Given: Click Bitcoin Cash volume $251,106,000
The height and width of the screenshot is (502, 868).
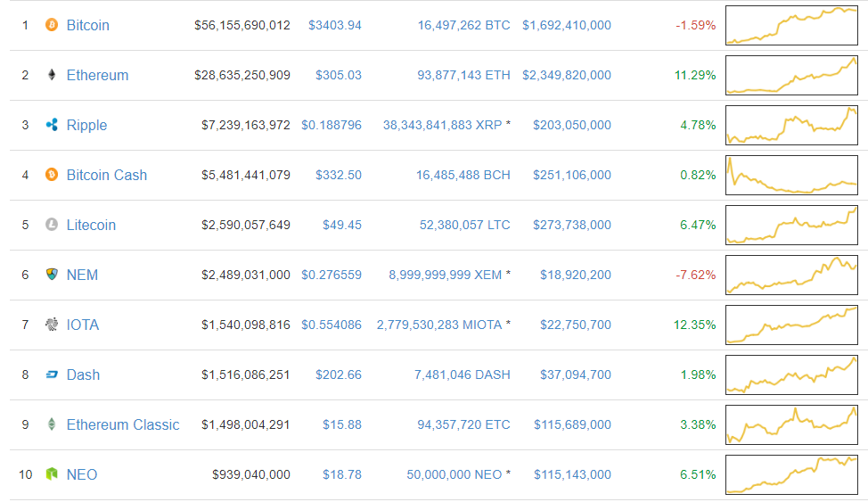Looking at the screenshot, I should coord(572,175).
